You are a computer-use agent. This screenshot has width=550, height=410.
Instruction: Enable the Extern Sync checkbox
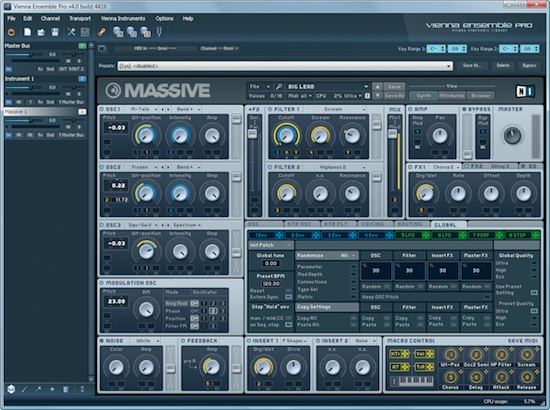tap(288, 297)
